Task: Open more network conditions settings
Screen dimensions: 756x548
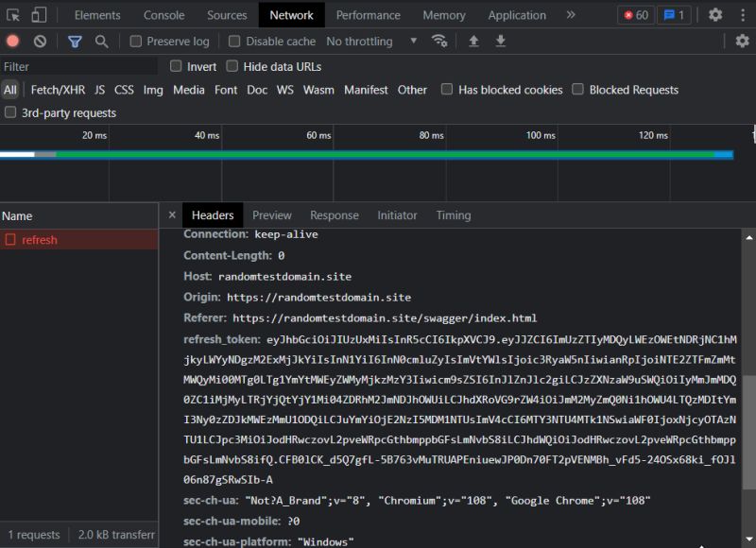Action: (x=440, y=41)
